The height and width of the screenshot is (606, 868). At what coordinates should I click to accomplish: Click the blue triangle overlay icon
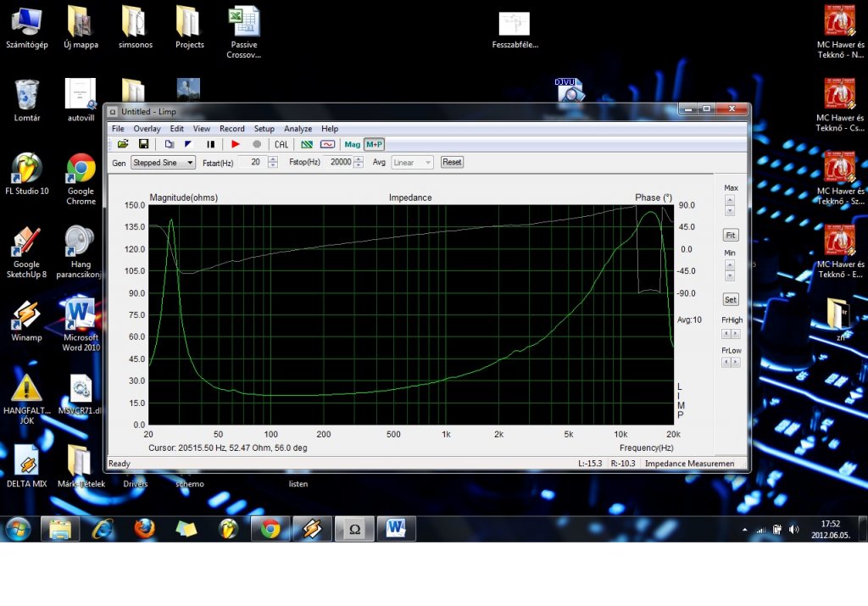tap(188, 144)
